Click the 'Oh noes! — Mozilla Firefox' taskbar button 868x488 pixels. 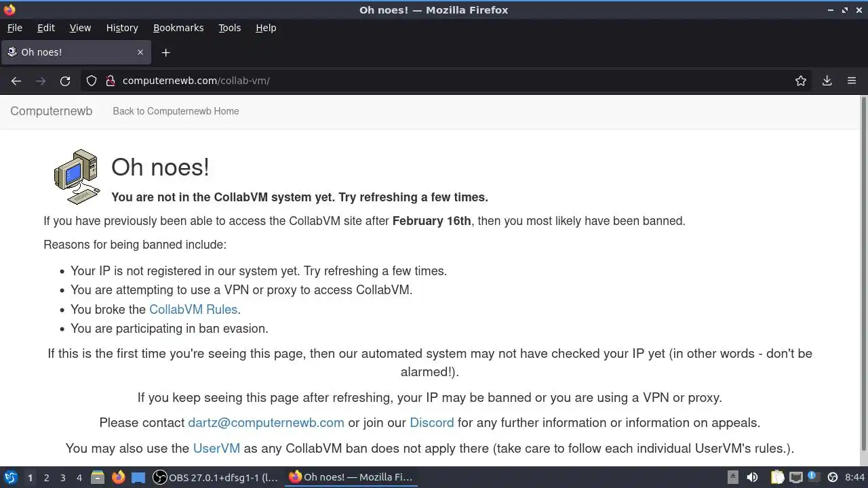(351, 477)
